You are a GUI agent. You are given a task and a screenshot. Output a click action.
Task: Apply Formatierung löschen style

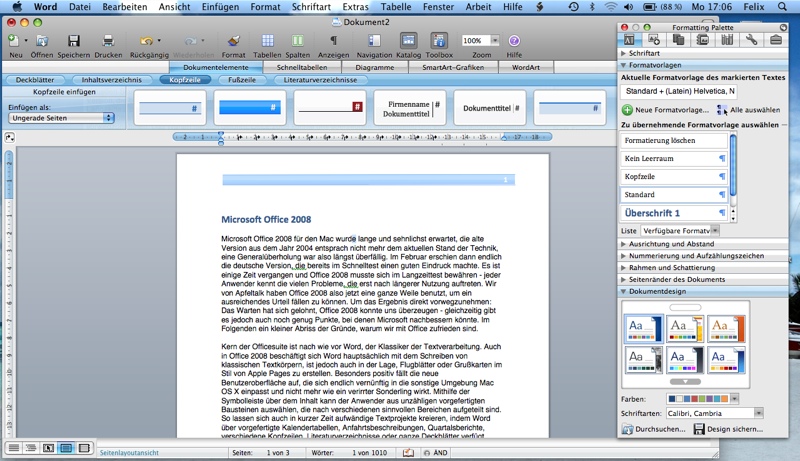673,140
